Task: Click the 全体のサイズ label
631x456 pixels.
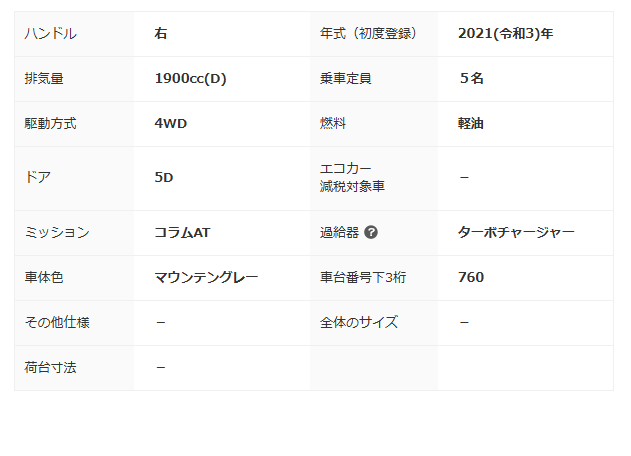Action: coord(359,322)
